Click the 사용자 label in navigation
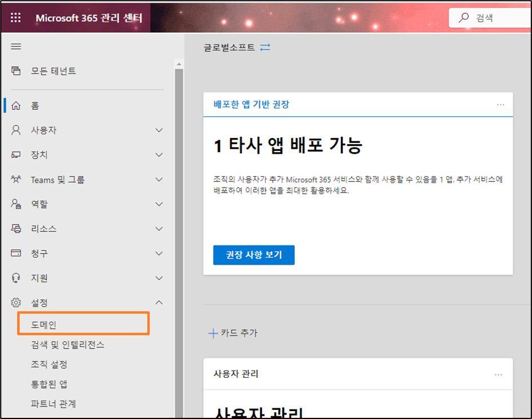 pyautogui.click(x=44, y=130)
